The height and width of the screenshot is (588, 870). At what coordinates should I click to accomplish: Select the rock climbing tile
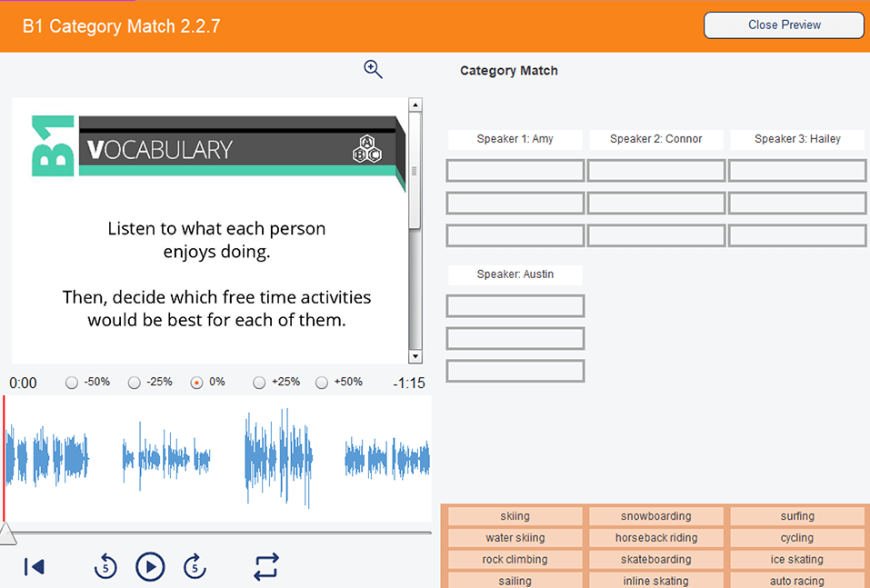pos(515,560)
